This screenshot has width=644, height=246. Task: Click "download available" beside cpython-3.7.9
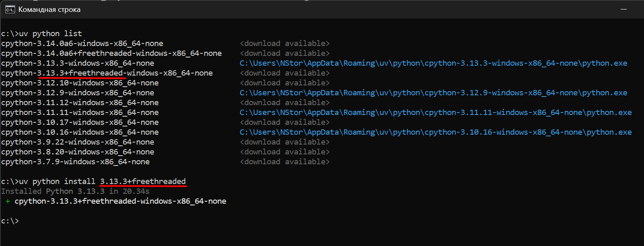click(x=284, y=162)
